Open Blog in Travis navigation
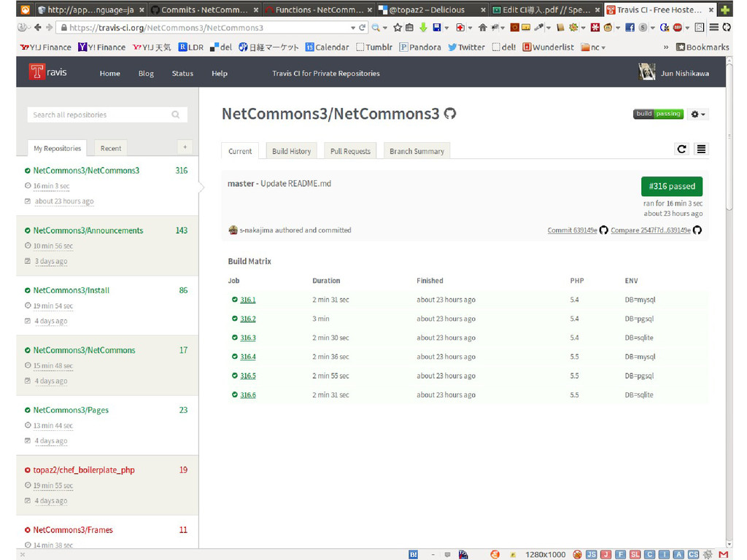The image size is (747, 560). (146, 74)
